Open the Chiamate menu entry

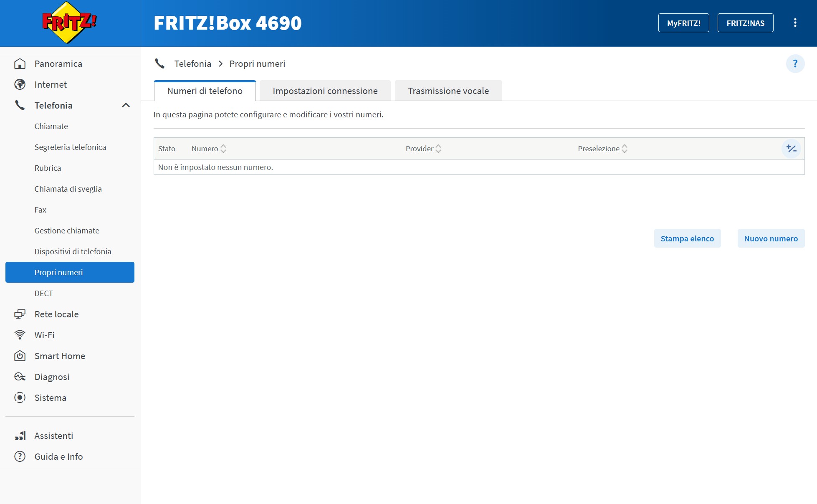(51, 126)
